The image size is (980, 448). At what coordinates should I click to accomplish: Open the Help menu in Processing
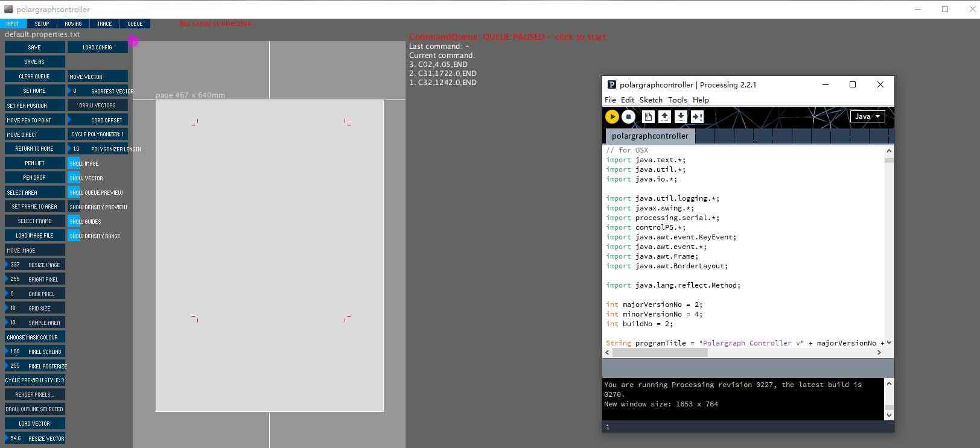point(701,100)
